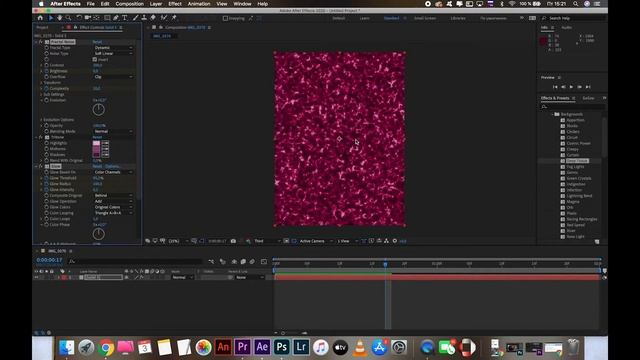Select the Rectangle shape tool
Screen dimensions: 640x360
click(107, 18)
